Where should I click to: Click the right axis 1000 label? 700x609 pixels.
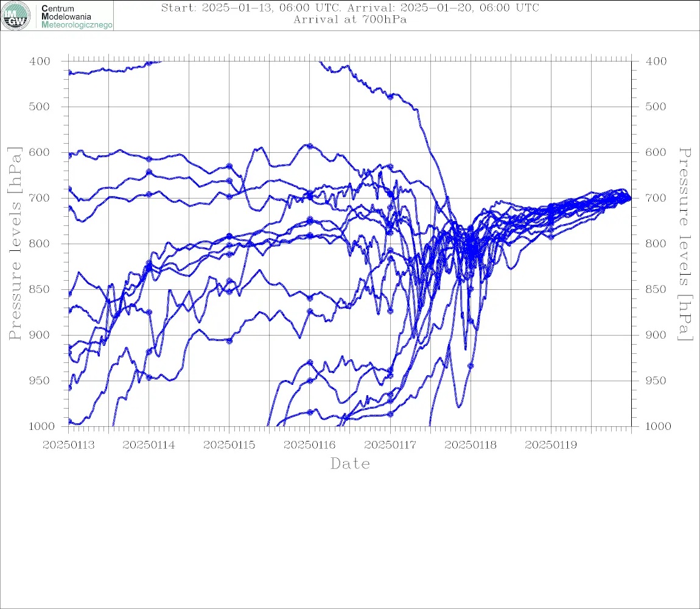pos(658,426)
